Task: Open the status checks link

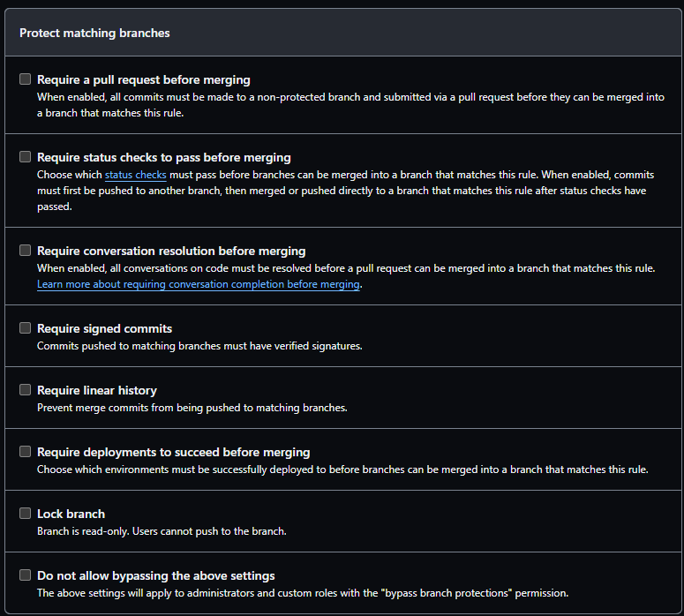Action: click(136, 175)
